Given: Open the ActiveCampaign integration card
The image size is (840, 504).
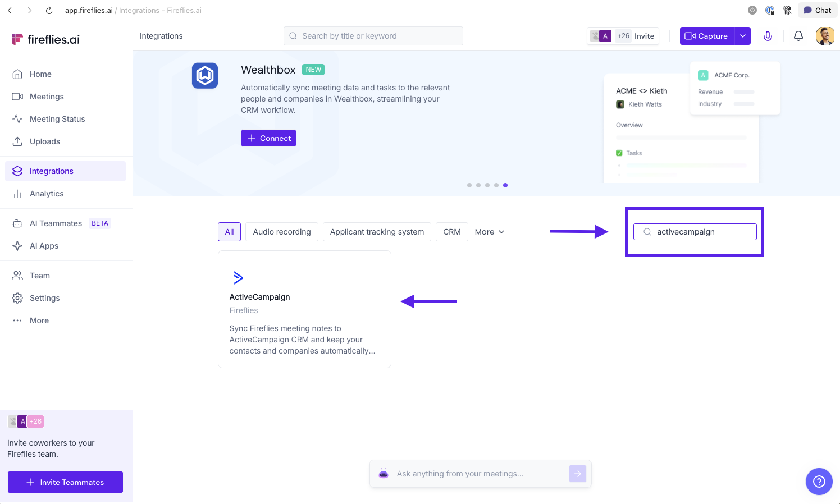Looking at the screenshot, I should [304, 309].
